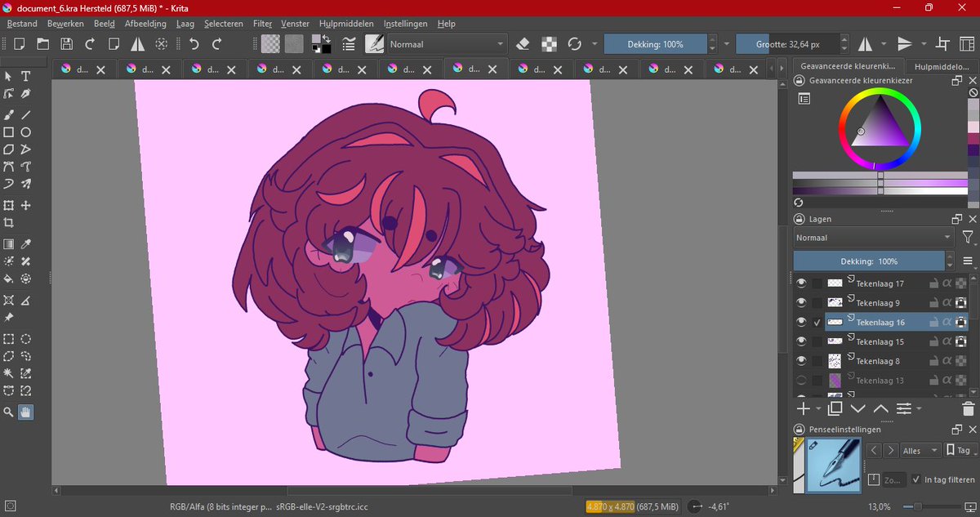The image size is (980, 517).
Task: Show hidden layer Tekenlaag 13
Action: (x=801, y=381)
